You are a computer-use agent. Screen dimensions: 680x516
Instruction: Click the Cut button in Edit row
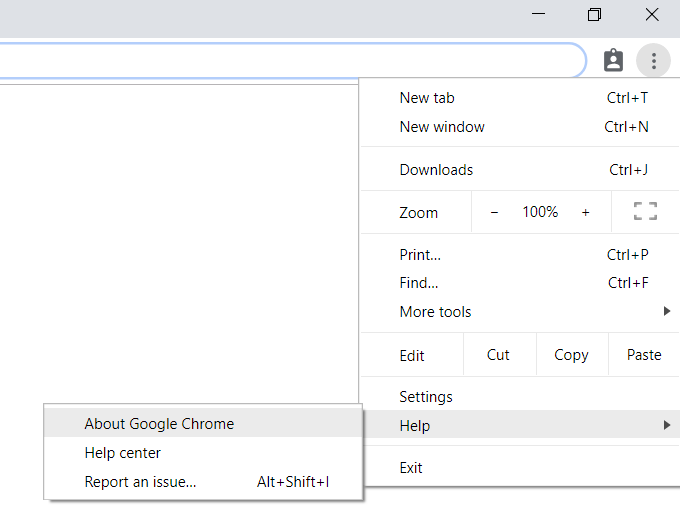(x=498, y=355)
